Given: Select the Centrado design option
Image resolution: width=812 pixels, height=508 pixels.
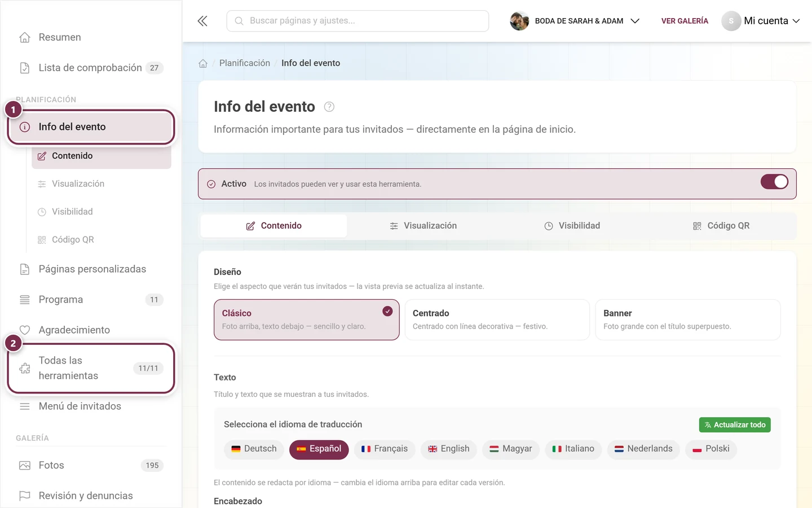Looking at the screenshot, I should coord(497,319).
